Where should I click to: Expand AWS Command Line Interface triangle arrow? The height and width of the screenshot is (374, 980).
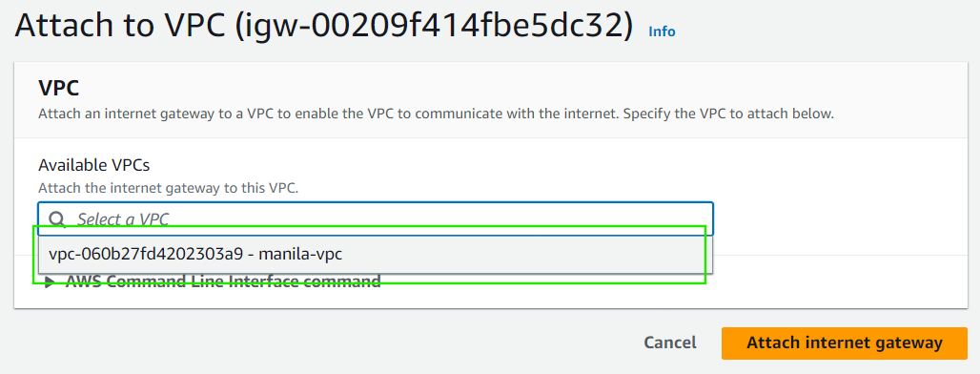click(x=50, y=282)
